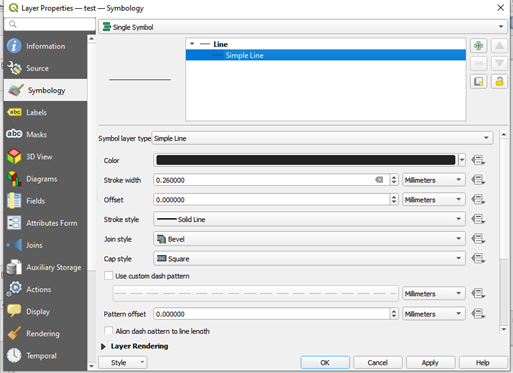Collapse the Line symbol tree node
The height and width of the screenshot is (373, 513).
pos(192,44)
